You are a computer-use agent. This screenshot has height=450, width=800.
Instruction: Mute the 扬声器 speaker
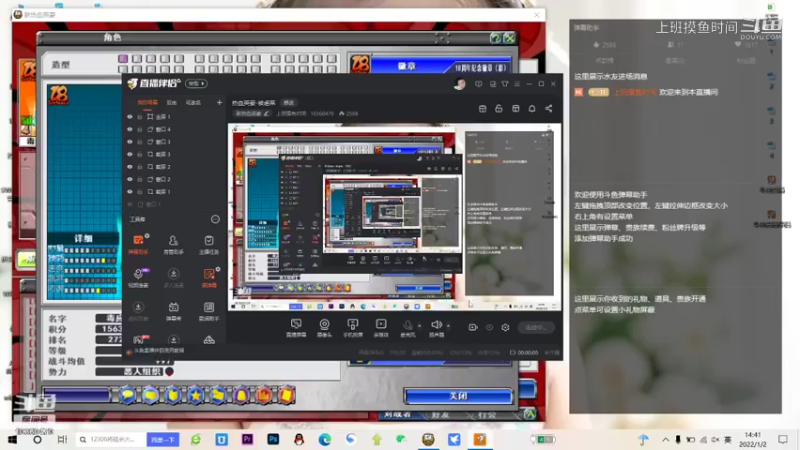(436, 328)
